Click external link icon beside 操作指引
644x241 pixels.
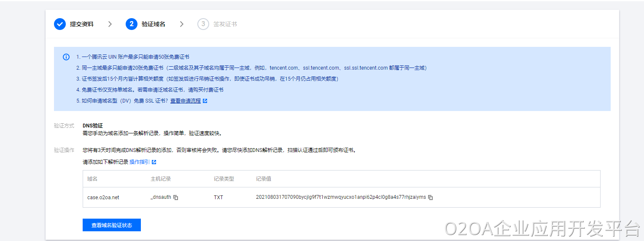154,162
